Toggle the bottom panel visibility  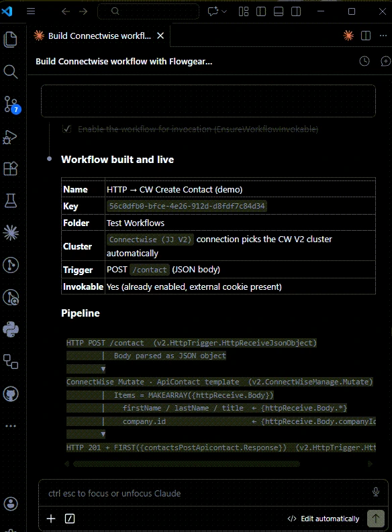tap(279, 11)
